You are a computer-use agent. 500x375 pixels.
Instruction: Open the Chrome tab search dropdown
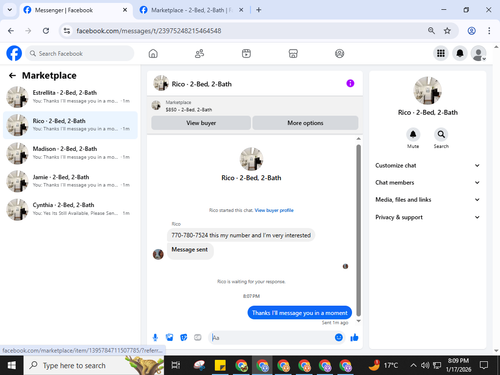(x=10, y=10)
